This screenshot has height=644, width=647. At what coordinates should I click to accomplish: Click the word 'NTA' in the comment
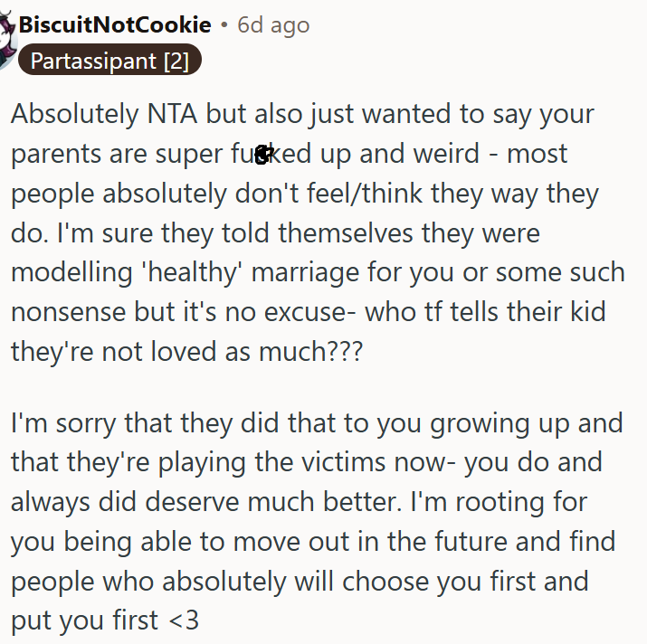click(172, 114)
